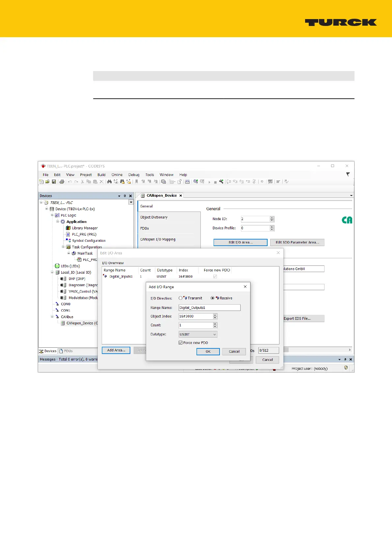Click the Print toolbar icon
This screenshot has width=392, height=554.
point(62,182)
